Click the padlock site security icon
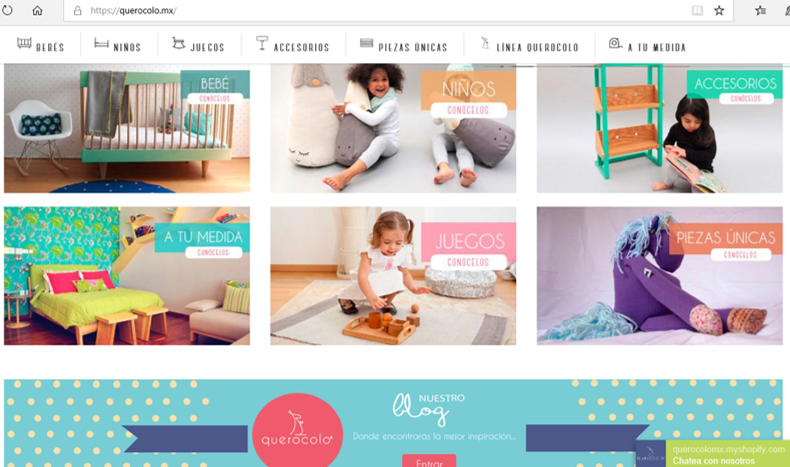Screen dimensions: 790x467 coord(78,11)
